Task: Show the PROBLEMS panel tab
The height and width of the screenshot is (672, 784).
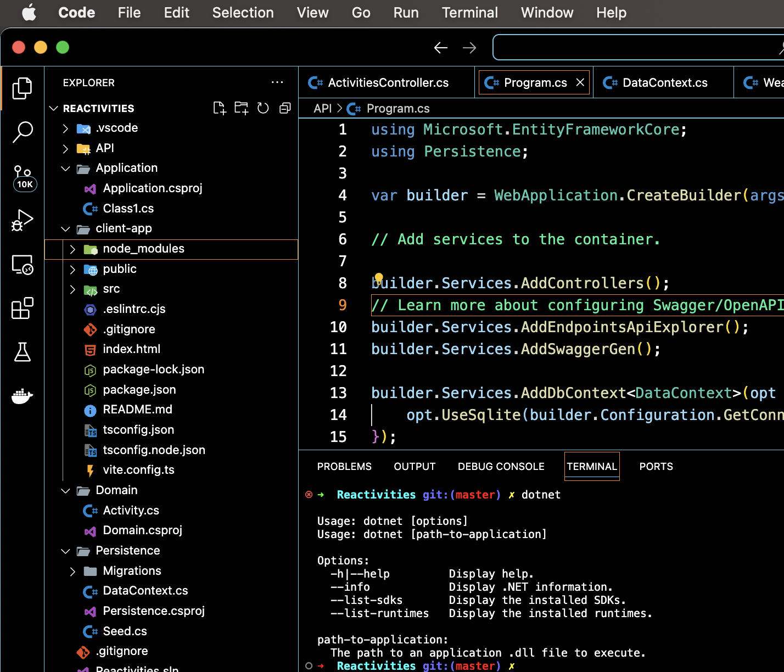Action: (x=344, y=467)
